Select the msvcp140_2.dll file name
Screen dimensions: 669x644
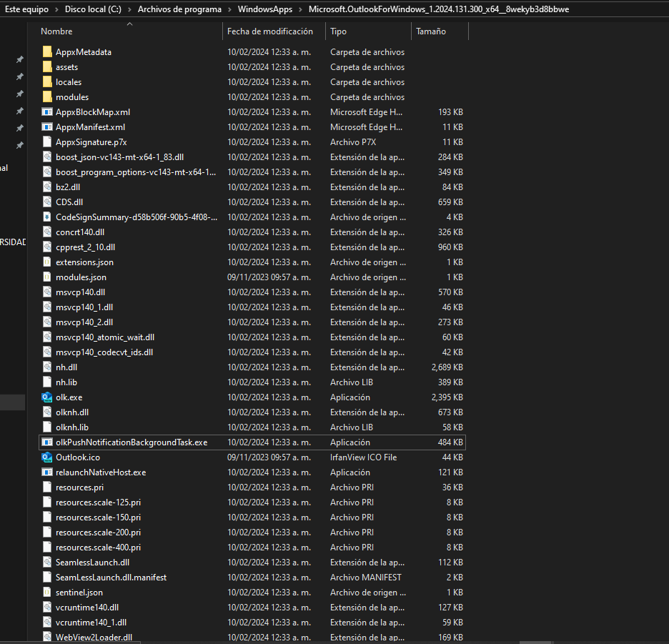pyautogui.click(x=84, y=322)
